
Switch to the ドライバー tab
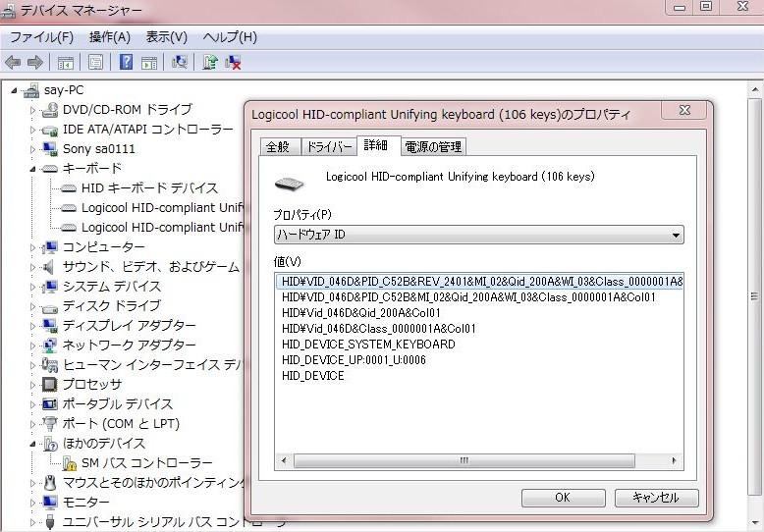pyautogui.click(x=328, y=146)
